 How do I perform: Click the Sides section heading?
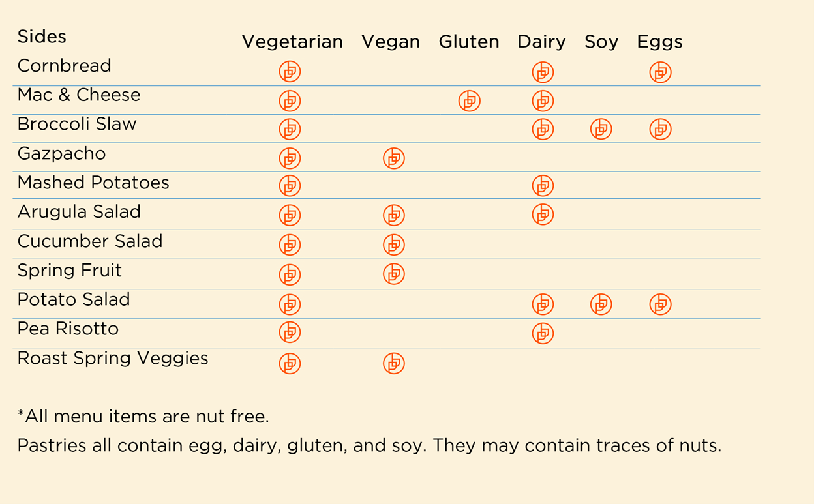(x=42, y=37)
